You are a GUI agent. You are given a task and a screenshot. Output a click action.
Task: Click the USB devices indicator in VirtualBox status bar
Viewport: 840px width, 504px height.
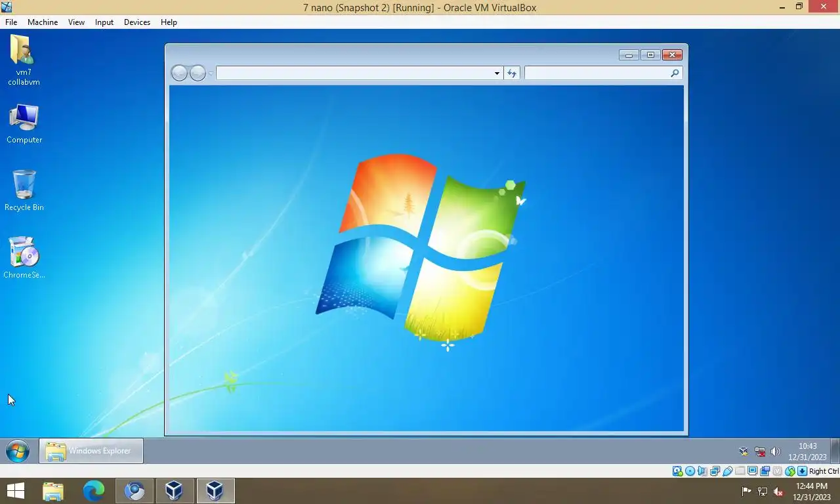pos(728,471)
